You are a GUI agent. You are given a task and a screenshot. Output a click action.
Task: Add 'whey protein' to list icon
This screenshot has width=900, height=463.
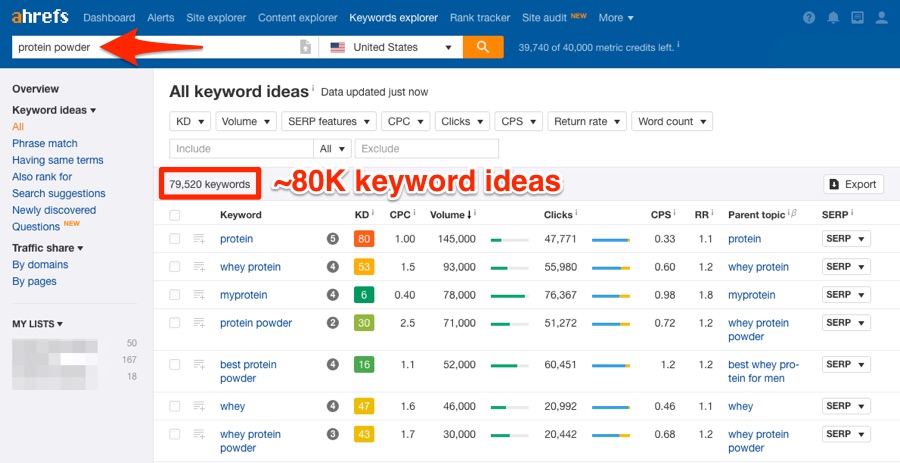tap(199, 267)
